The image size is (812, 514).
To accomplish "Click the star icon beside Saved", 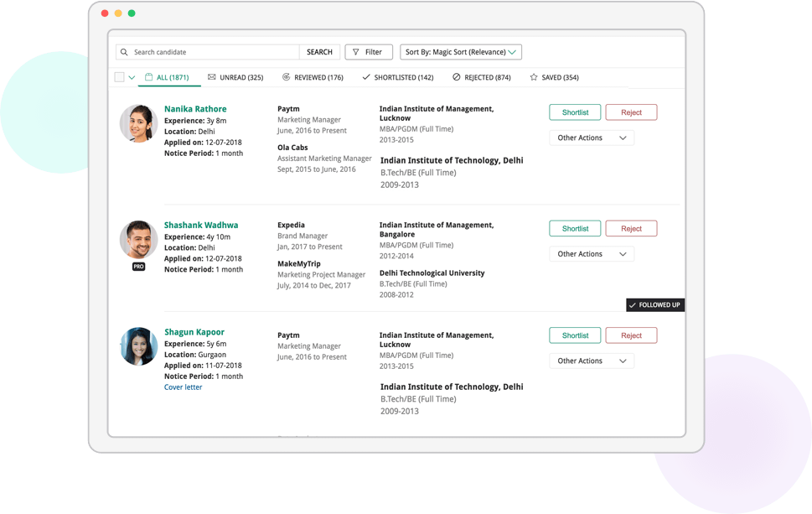I will pos(534,77).
